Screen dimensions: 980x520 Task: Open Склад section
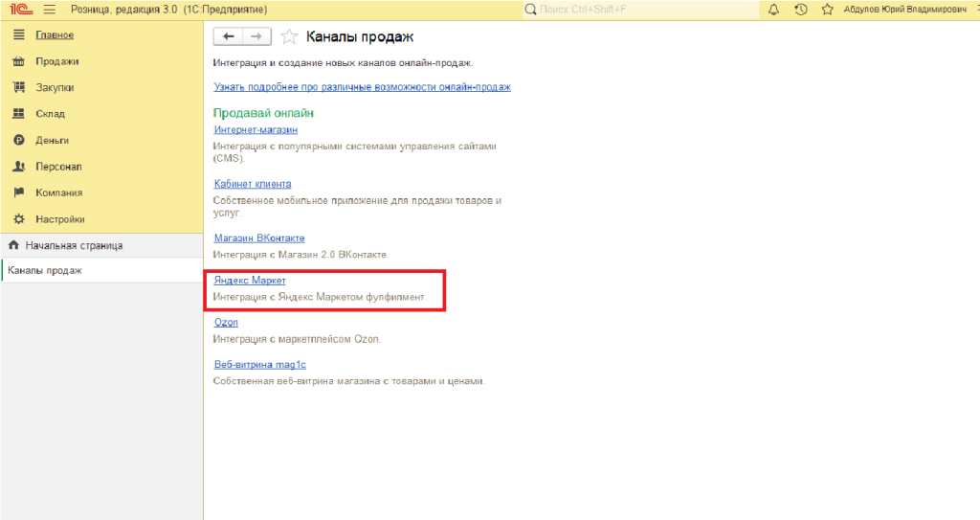(x=50, y=114)
